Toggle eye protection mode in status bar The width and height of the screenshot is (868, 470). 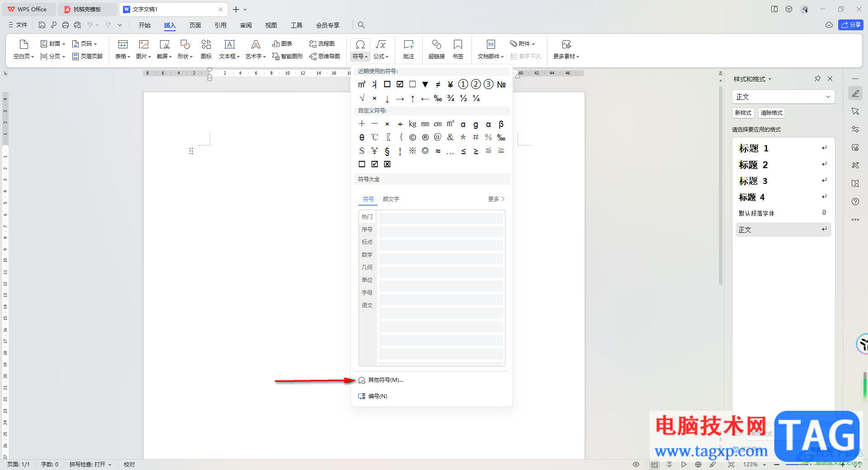[636, 465]
